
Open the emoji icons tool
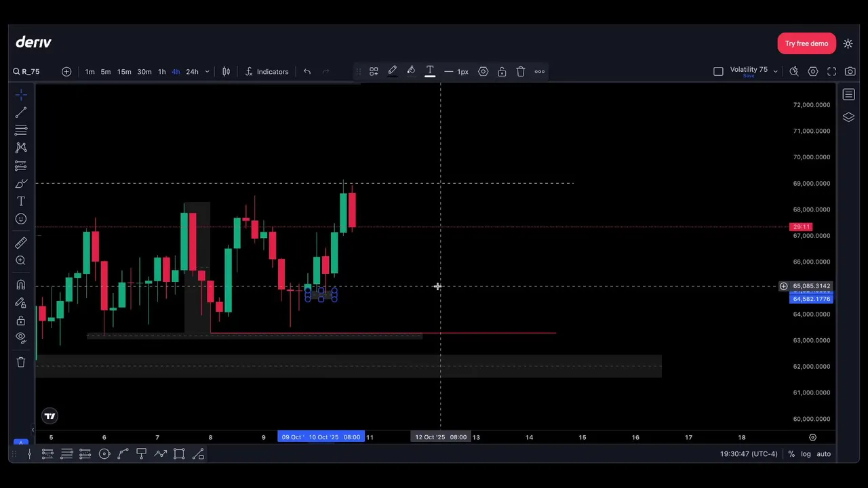coord(21,219)
